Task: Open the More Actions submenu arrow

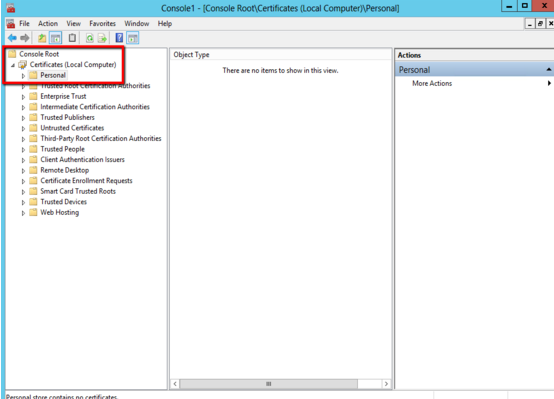Action: (549, 83)
